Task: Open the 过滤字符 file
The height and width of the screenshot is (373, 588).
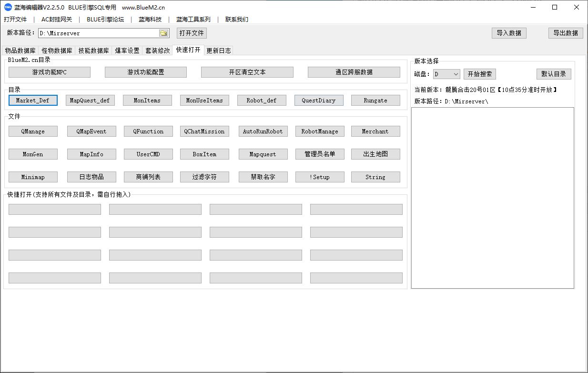Action: click(x=204, y=177)
